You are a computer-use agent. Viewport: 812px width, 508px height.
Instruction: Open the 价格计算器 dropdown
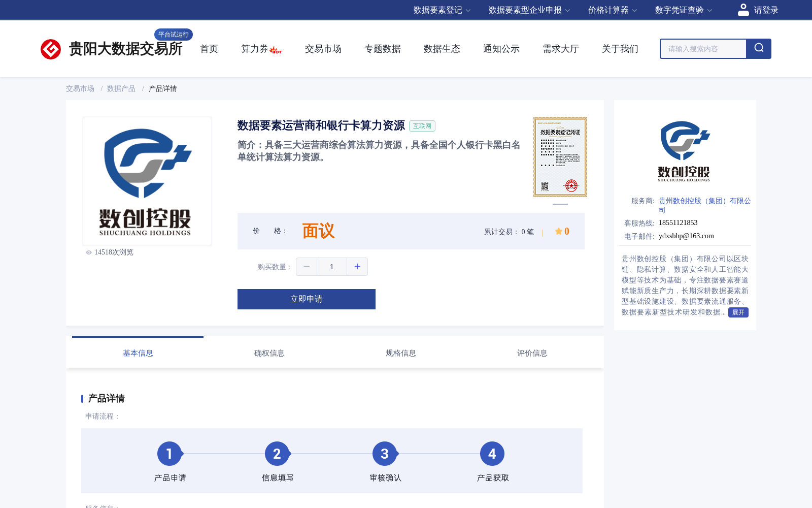(x=613, y=10)
